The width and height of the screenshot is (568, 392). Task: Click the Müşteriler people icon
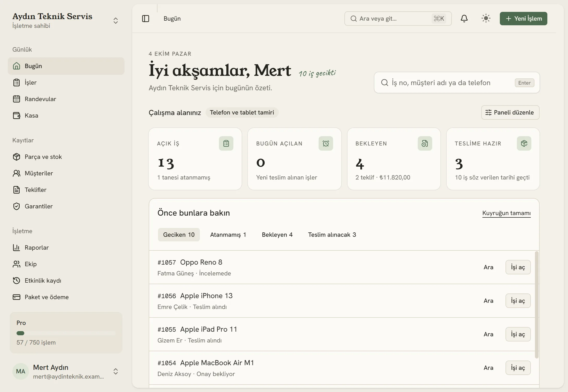17,173
